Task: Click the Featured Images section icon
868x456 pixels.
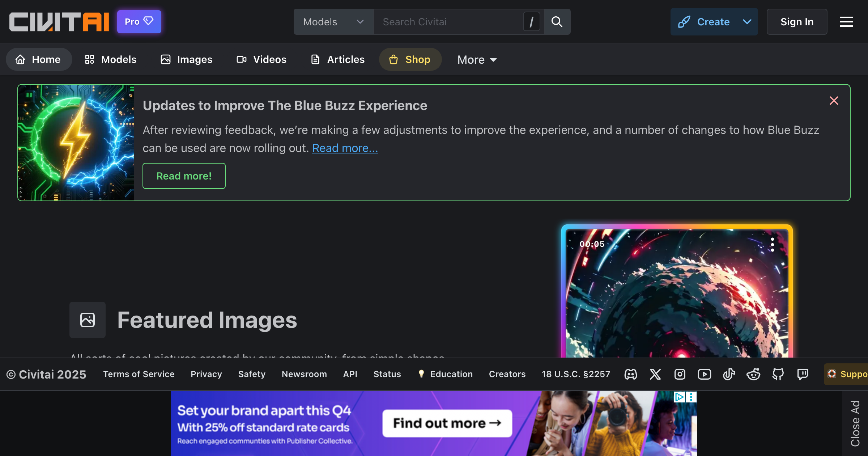Action: point(88,320)
